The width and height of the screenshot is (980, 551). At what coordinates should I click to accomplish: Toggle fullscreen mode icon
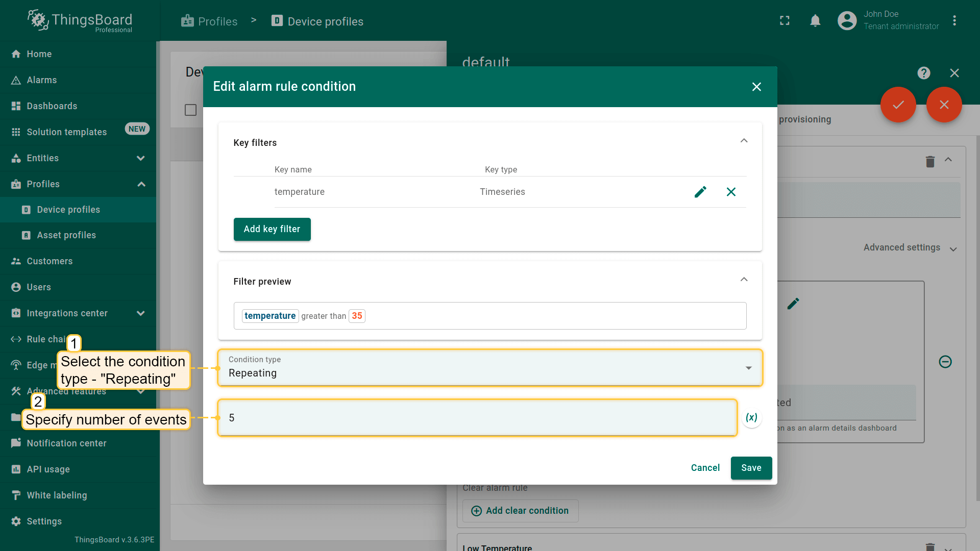[785, 21]
